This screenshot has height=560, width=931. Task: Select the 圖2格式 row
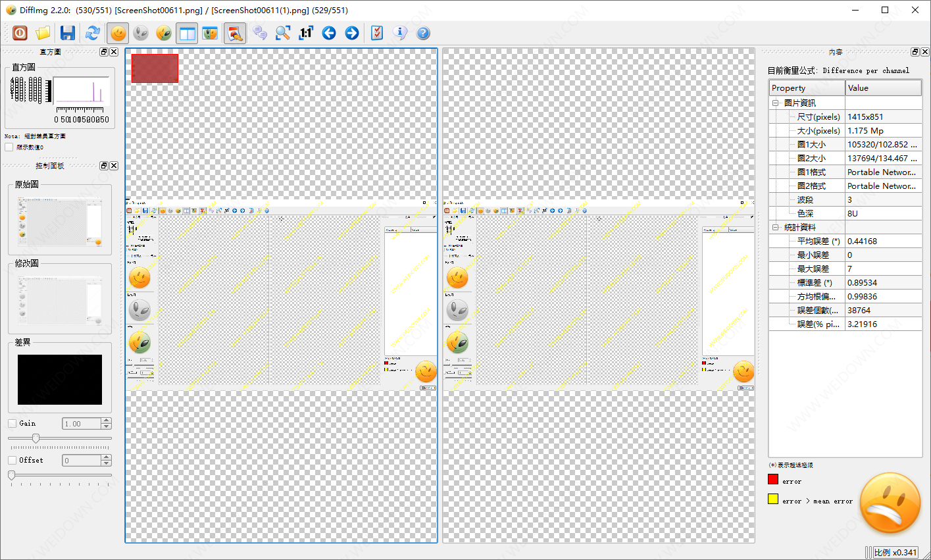coord(845,186)
